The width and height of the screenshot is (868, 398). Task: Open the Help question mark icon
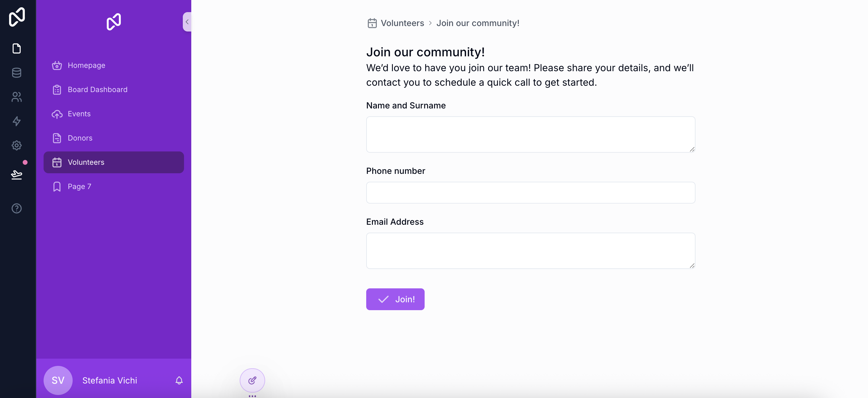click(x=17, y=208)
